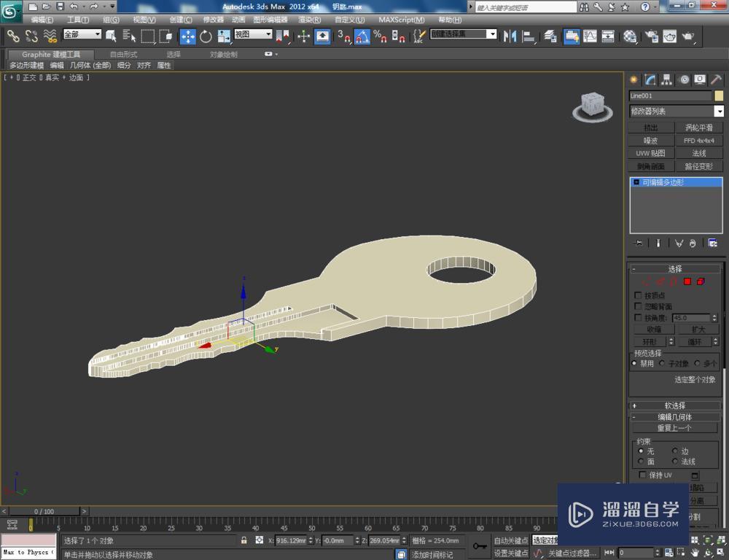
Task: Select the Polygon sub-object level icon
Action: (x=687, y=281)
